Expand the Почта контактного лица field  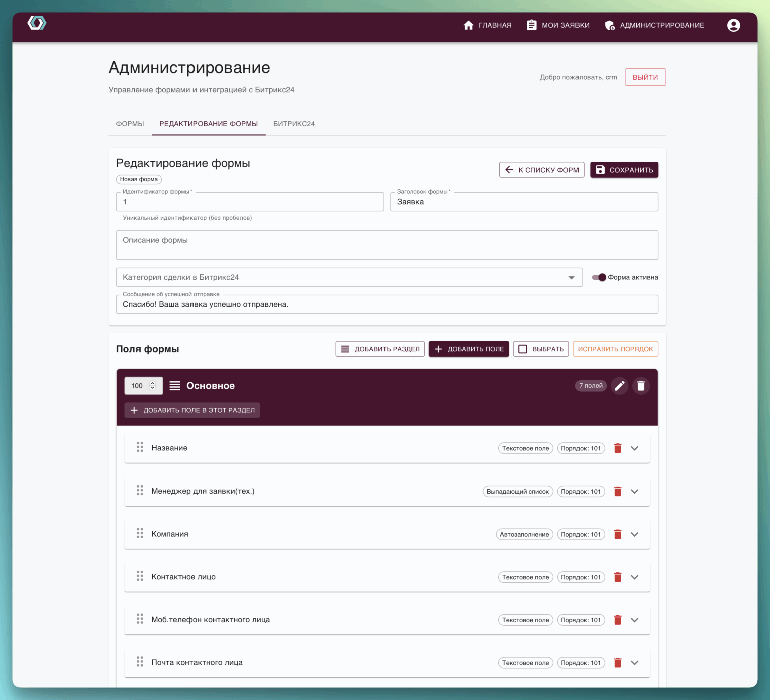point(635,663)
